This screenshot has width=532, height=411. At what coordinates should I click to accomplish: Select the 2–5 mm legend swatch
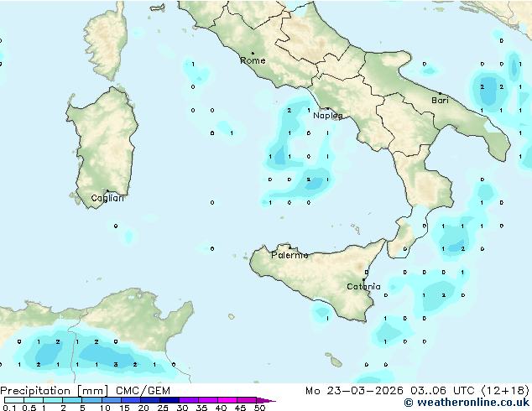point(72,400)
